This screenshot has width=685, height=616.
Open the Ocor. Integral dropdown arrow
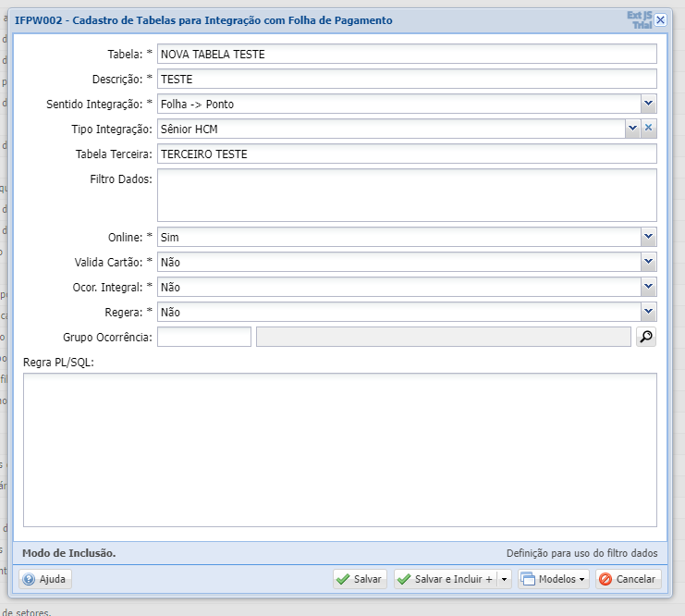pyautogui.click(x=649, y=287)
